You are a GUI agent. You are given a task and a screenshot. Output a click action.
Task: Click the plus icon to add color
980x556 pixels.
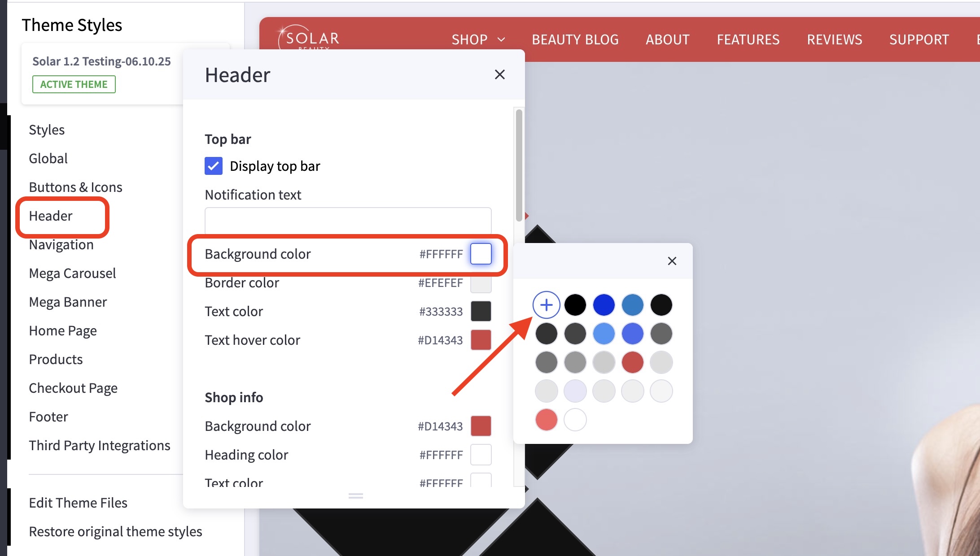click(546, 305)
